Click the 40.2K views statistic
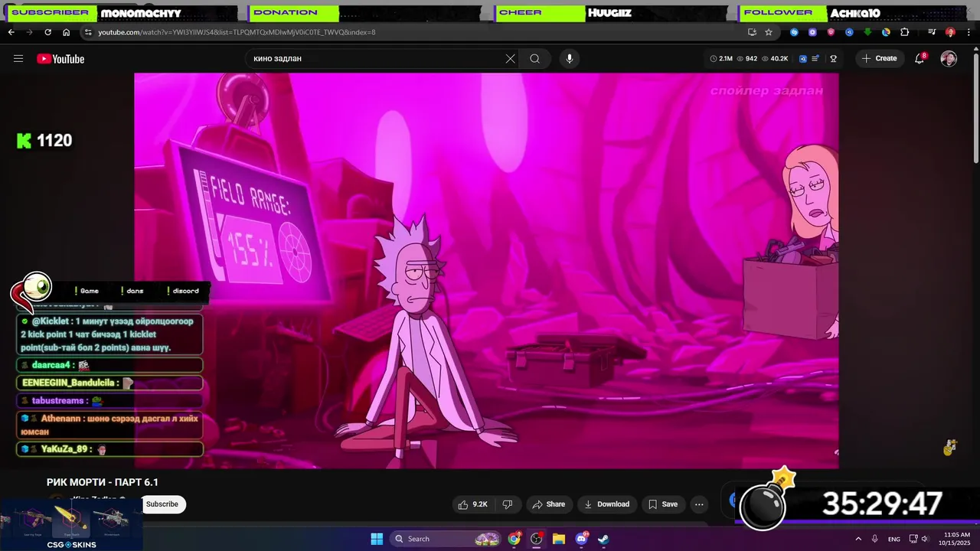Screen dimensions: 980x551 point(775,59)
